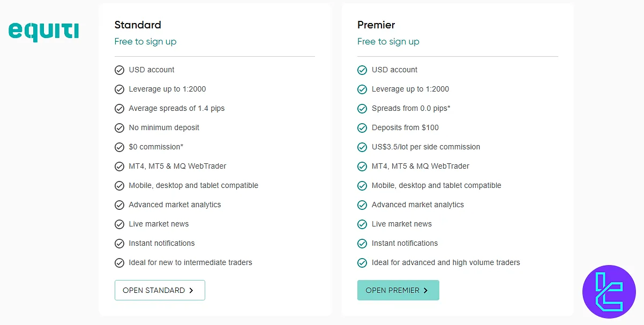Click the checkmark next to No minimum deposit
The height and width of the screenshot is (325, 644).
point(119,127)
